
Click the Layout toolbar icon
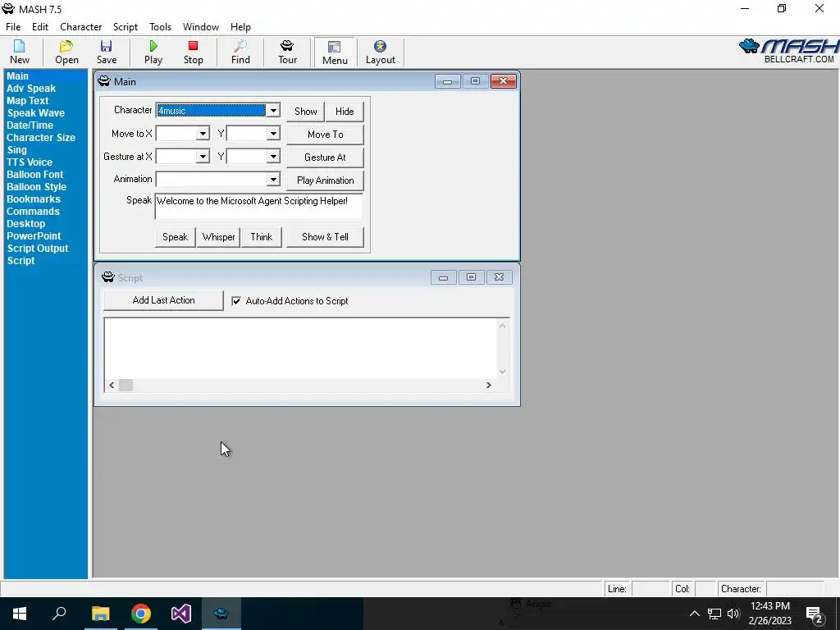point(381,52)
